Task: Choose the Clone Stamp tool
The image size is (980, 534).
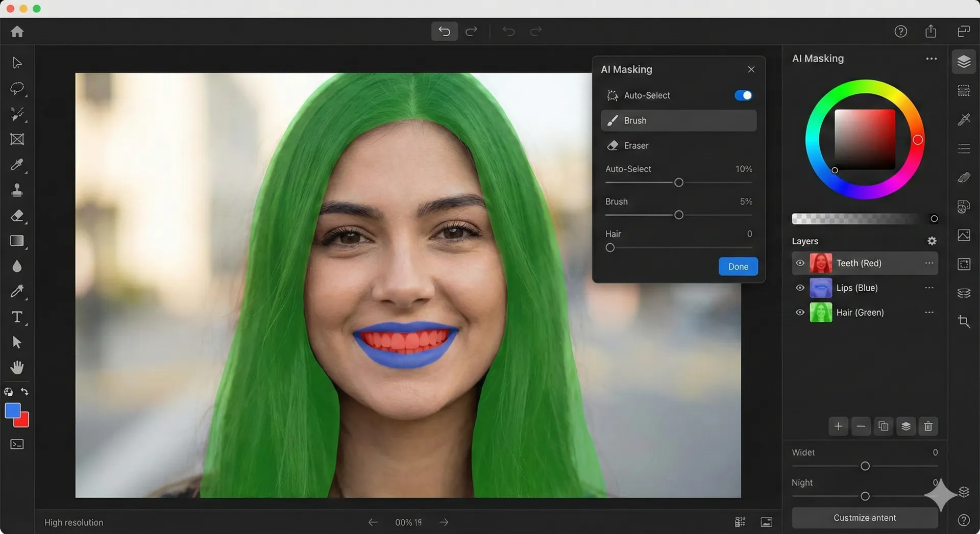Action: pyautogui.click(x=17, y=190)
